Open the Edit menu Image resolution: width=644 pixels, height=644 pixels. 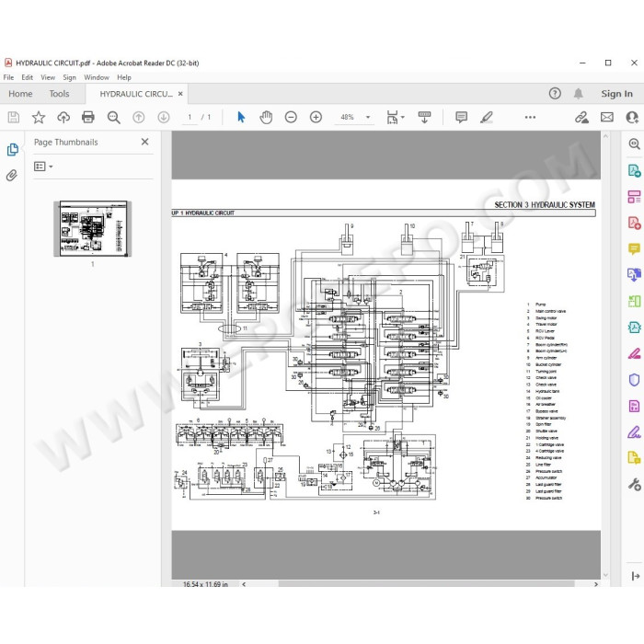click(x=27, y=77)
